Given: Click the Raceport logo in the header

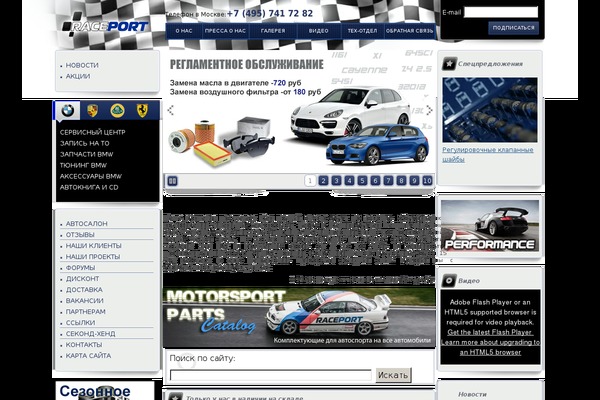Looking at the screenshot, I should pos(105,26).
